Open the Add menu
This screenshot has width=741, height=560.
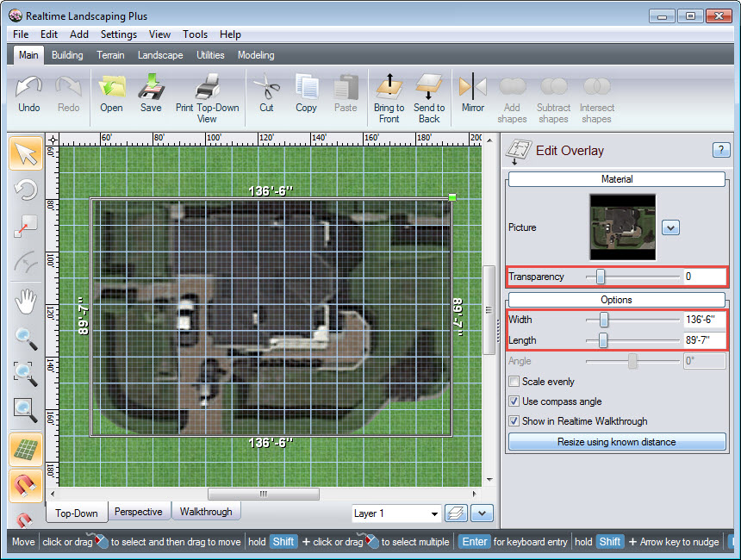click(79, 34)
